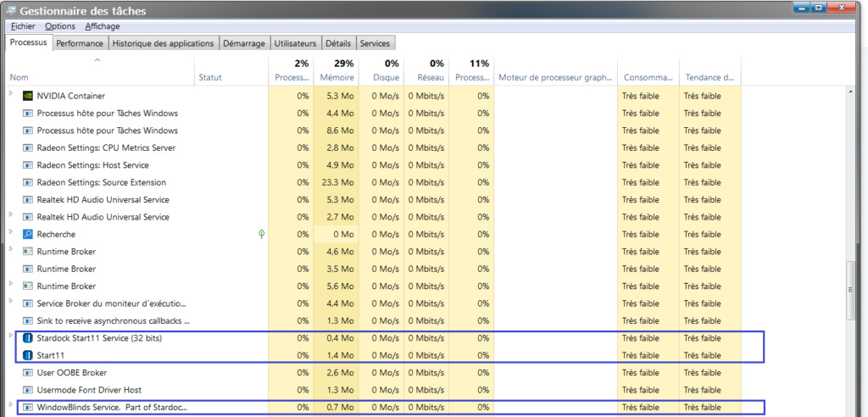Click the Recherche magnifier icon

[x=27, y=234]
